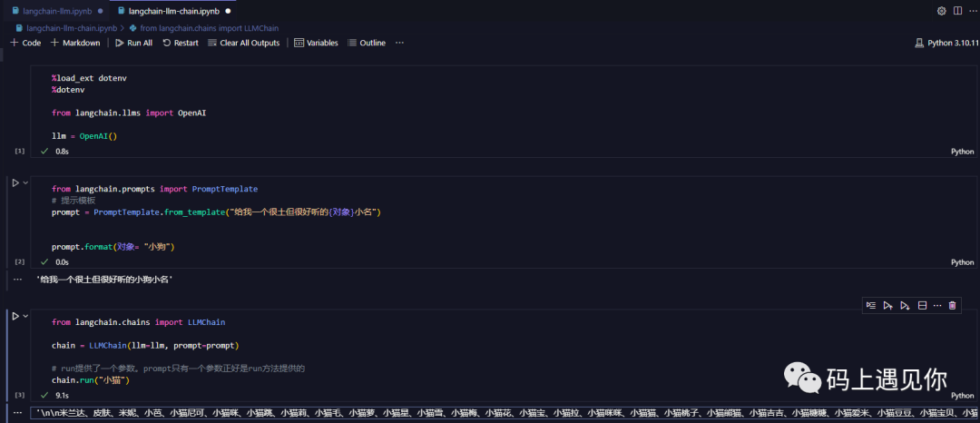
Task: Add a new Code cell
Action: coord(25,43)
